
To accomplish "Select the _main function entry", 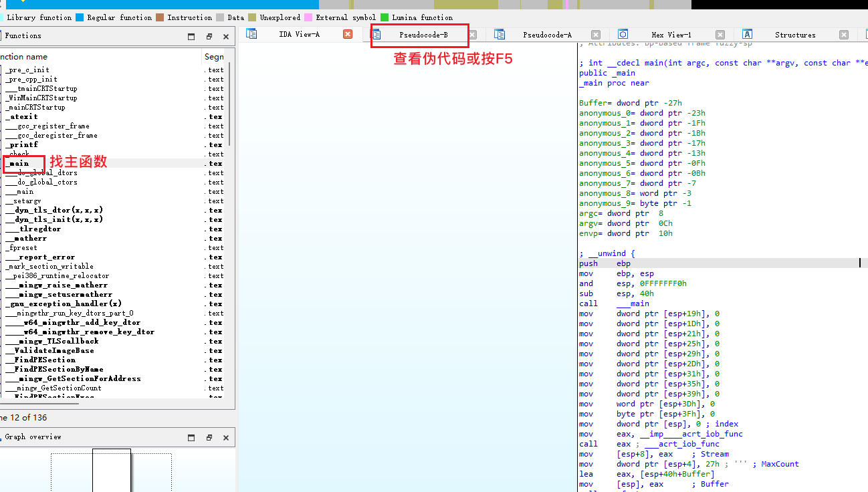I will (20, 162).
